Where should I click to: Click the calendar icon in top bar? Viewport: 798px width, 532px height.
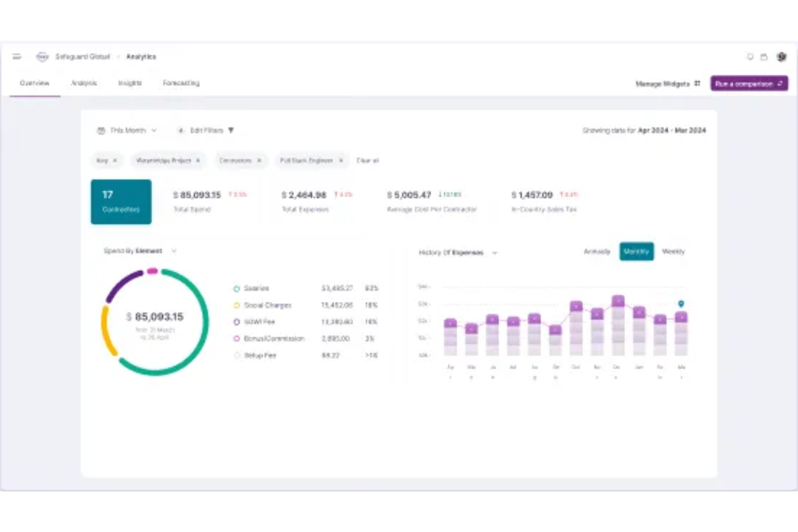point(764,57)
